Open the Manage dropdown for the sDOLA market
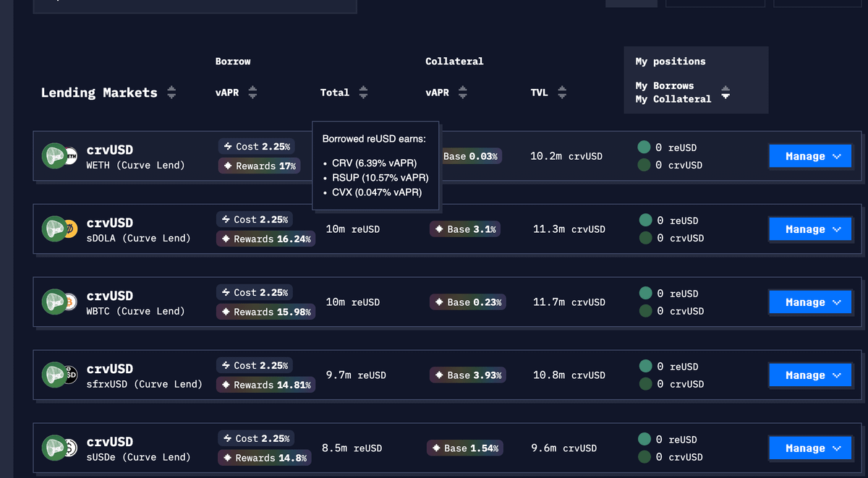868x478 pixels. click(x=809, y=229)
